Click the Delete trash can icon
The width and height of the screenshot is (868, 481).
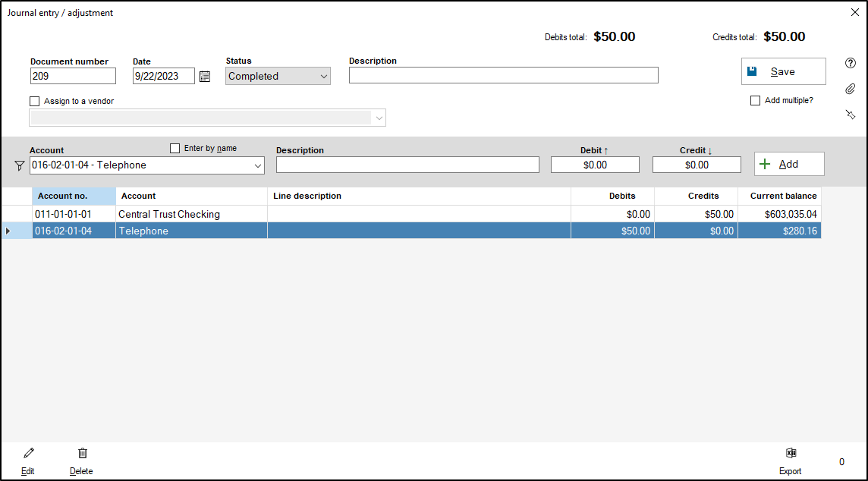coord(82,454)
